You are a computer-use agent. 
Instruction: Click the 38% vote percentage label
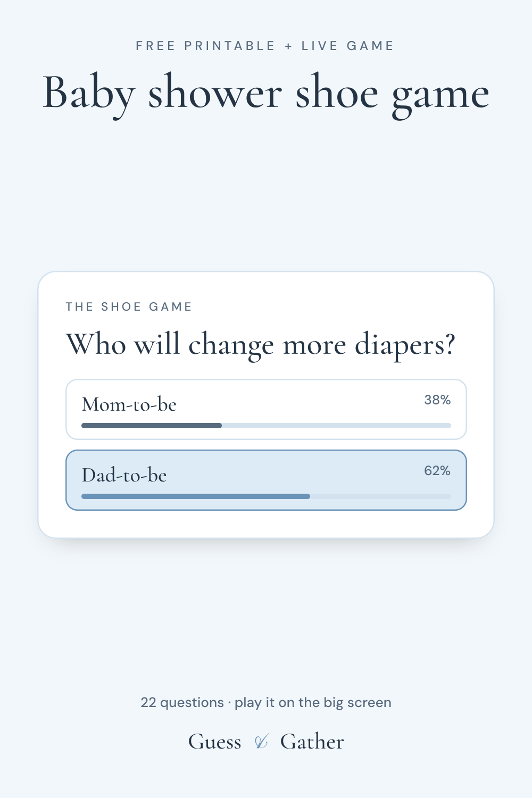point(437,400)
